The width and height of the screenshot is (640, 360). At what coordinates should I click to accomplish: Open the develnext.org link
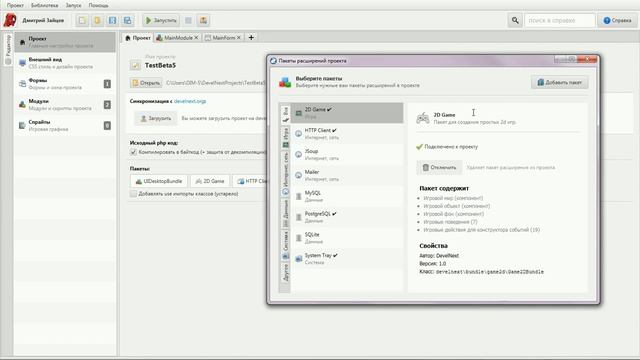click(190, 101)
